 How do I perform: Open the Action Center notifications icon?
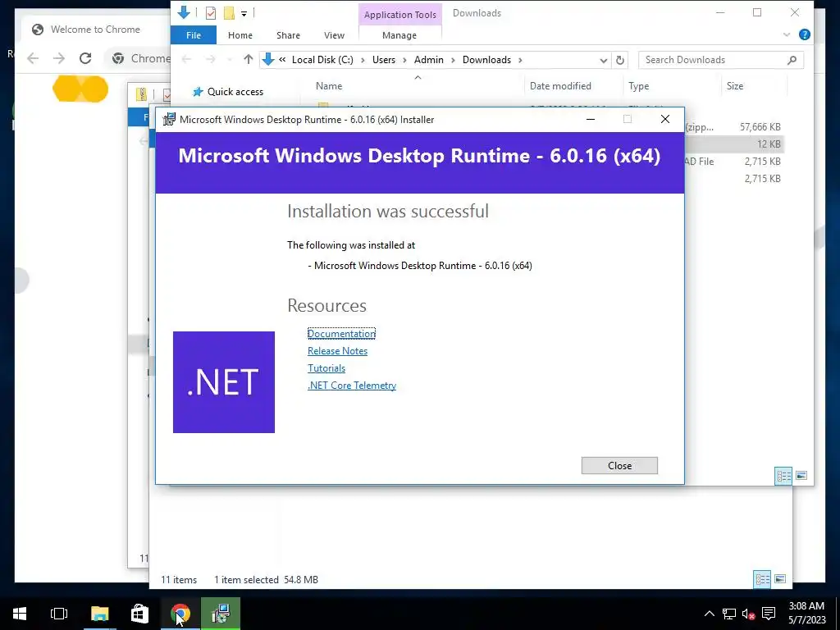point(768,614)
